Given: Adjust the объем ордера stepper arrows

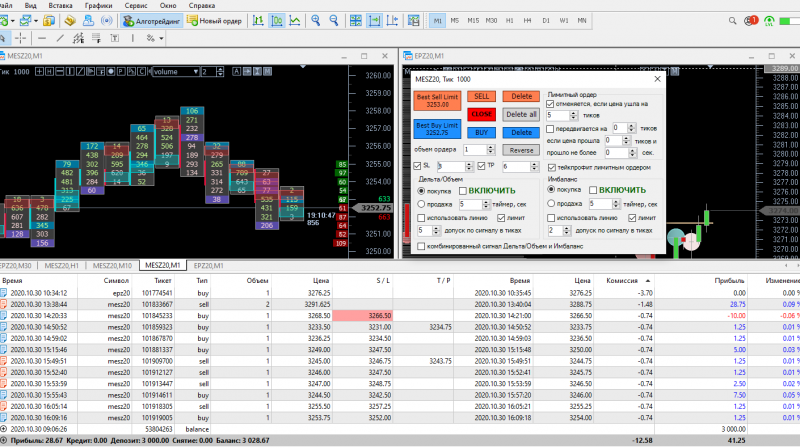Looking at the screenshot, I should (491, 150).
